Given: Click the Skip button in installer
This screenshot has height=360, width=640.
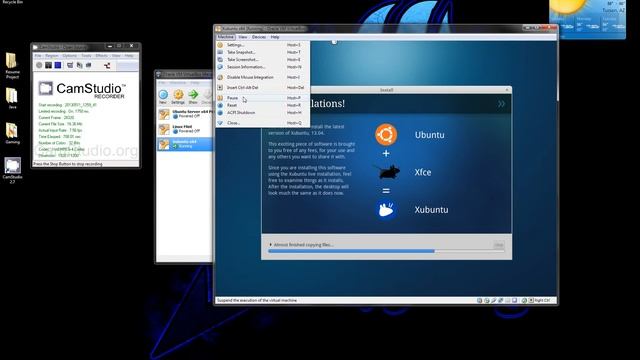Looking at the screenshot, I should [x=498, y=245].
